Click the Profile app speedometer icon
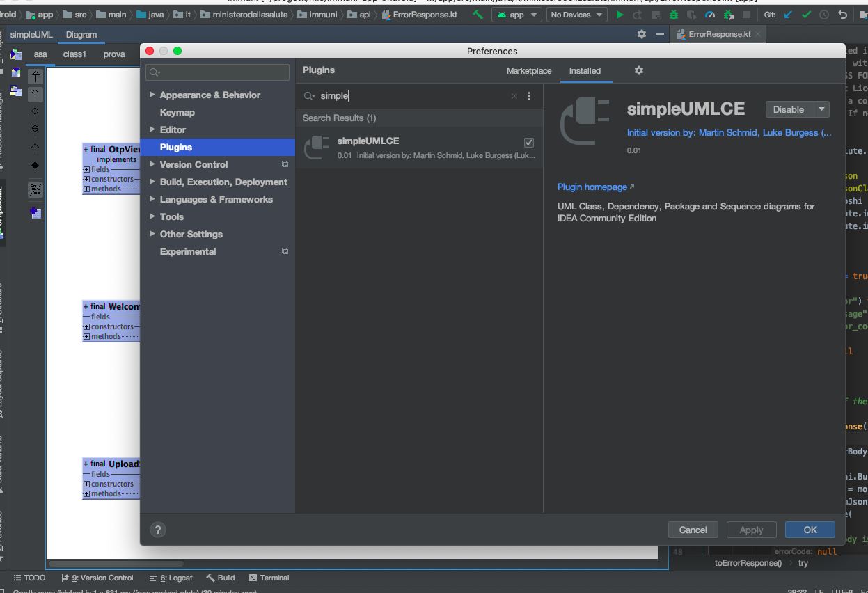Viewport: 868px width, 593px height. click(x=710, y=15)
